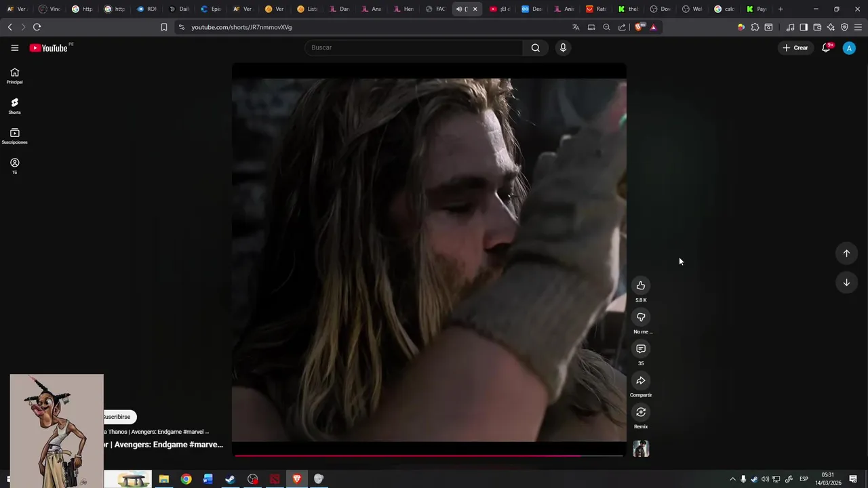Switch to the calc tab
The image size is (868, 488).
point(724,9)
